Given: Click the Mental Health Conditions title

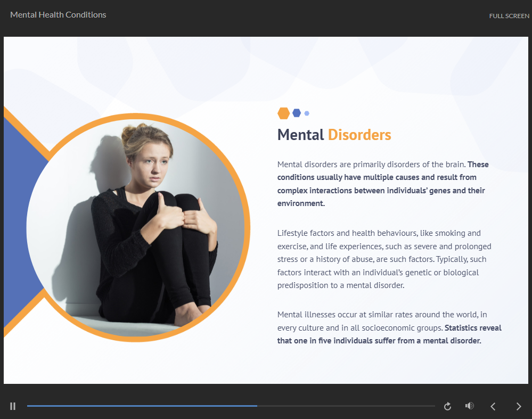Looking at the screenshot, I should tap(58, 15).
